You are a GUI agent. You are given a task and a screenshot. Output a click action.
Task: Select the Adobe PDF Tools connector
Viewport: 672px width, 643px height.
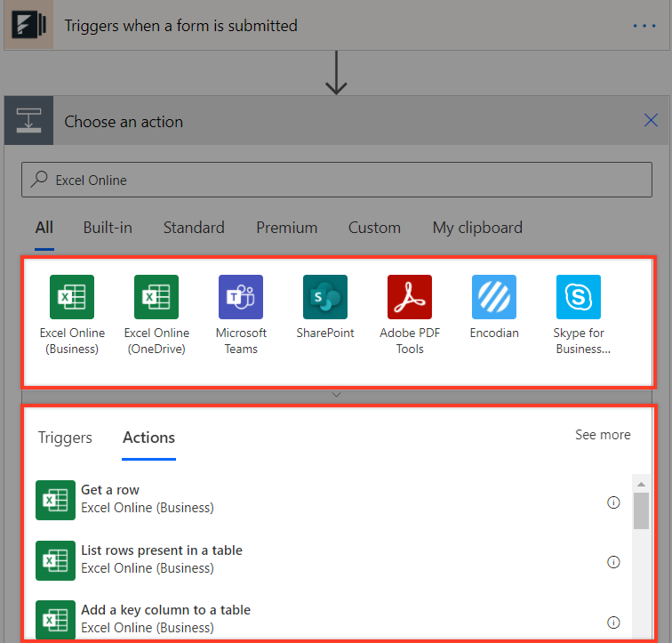coord(410,297)
